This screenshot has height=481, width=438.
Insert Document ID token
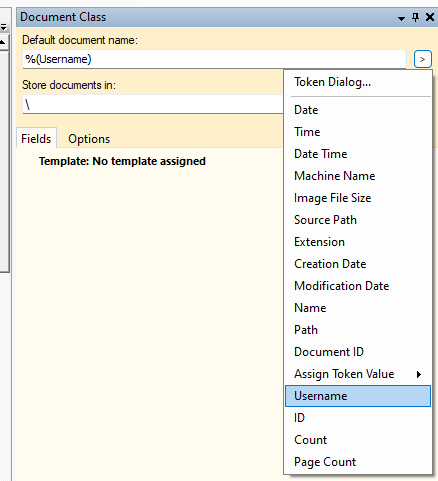coord(358,352)
